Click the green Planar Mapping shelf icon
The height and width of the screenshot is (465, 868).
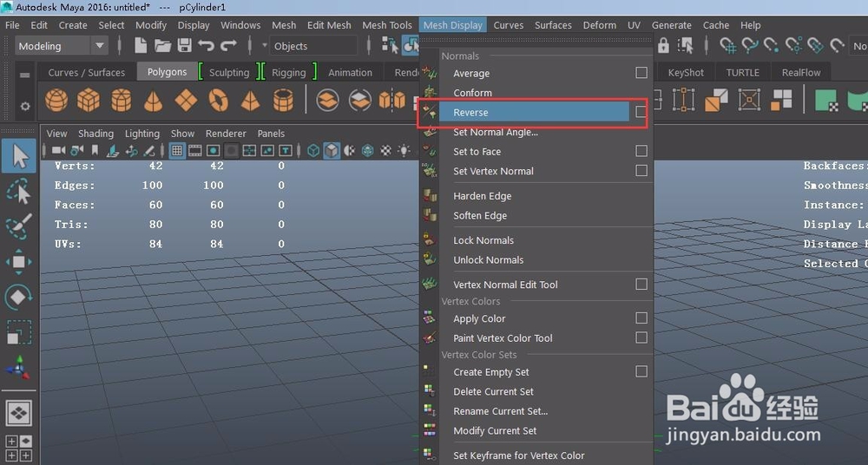pos(826,101)
